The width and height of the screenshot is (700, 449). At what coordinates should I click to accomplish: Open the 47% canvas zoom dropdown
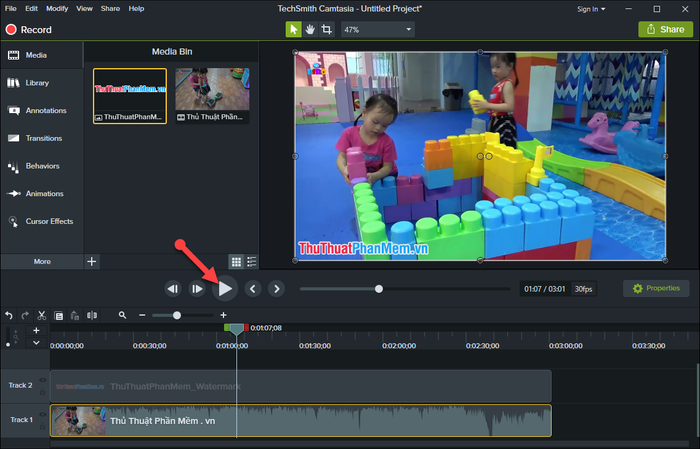pos(378,29)
